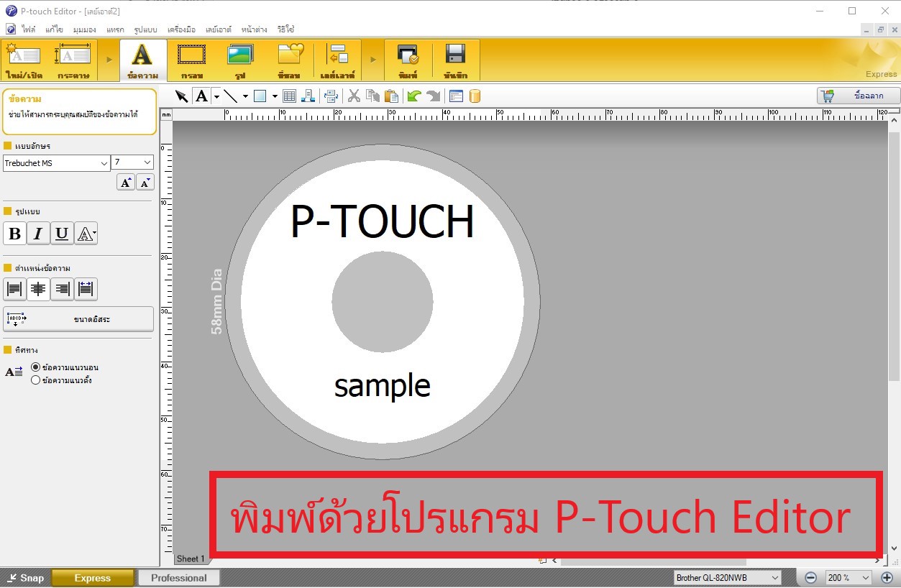
Task: Open the outlined A text effect dropdown
Action: pos(86,234)
